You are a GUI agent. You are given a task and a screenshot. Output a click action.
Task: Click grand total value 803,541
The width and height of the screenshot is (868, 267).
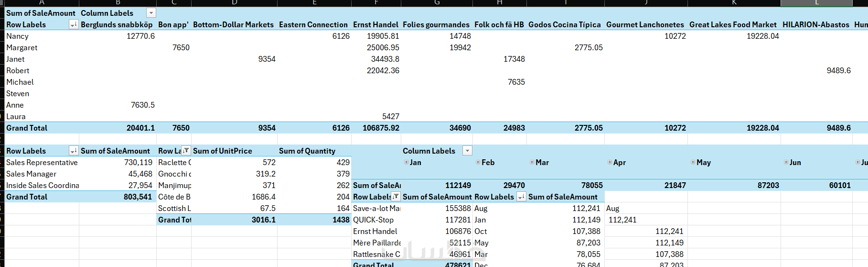click(x=138, y=197)
